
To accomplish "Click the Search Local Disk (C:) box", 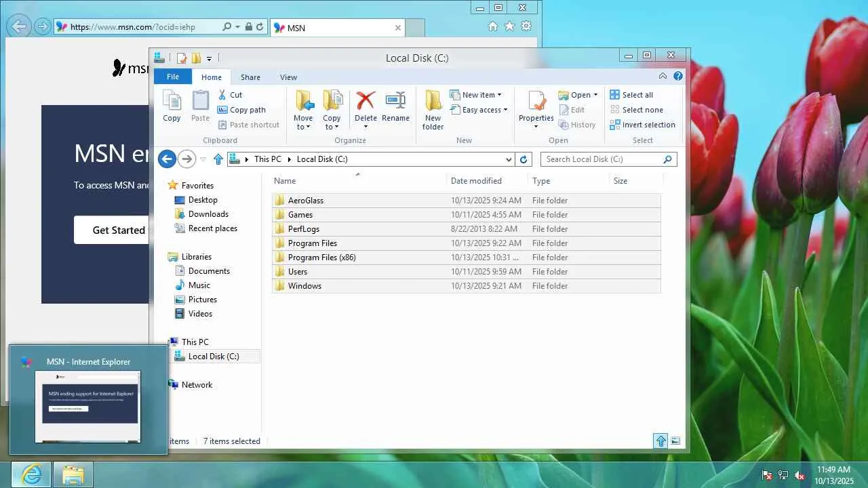I will (601, 159).
